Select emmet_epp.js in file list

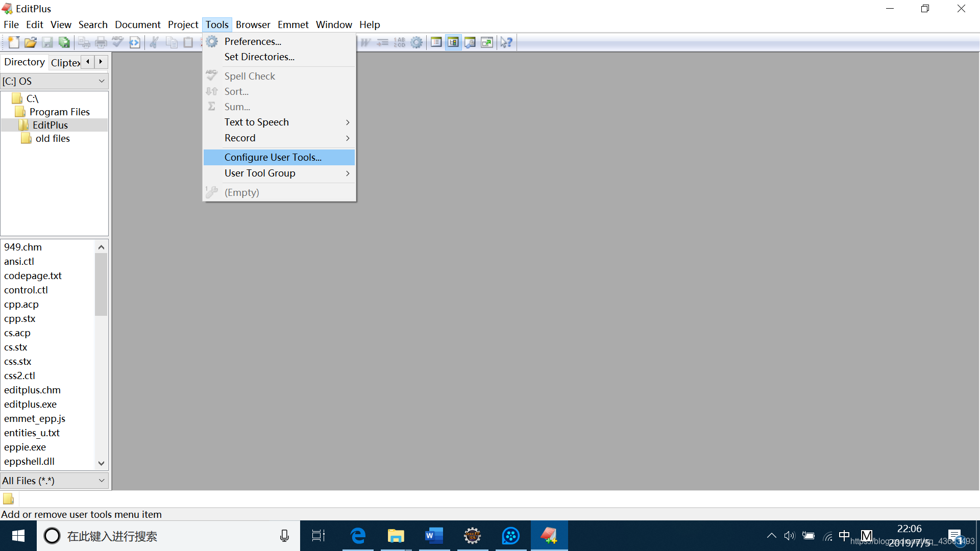click(x=35, y=418)
